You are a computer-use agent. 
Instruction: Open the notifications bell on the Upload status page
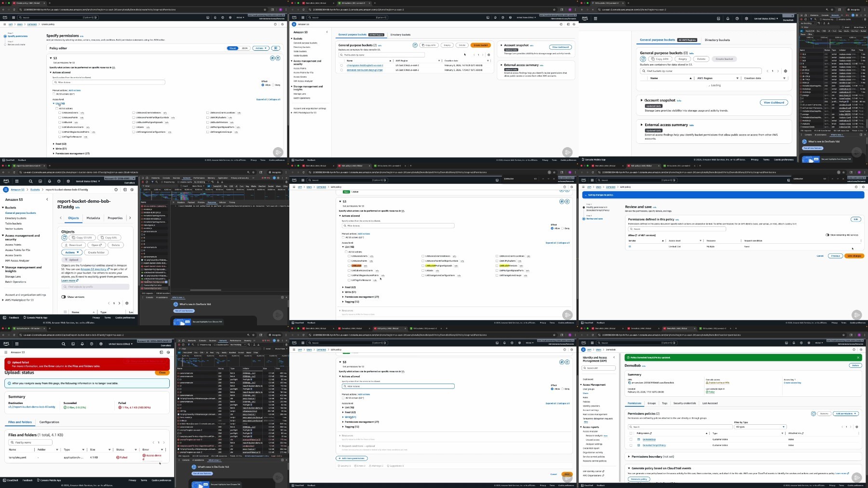(82, 344)
